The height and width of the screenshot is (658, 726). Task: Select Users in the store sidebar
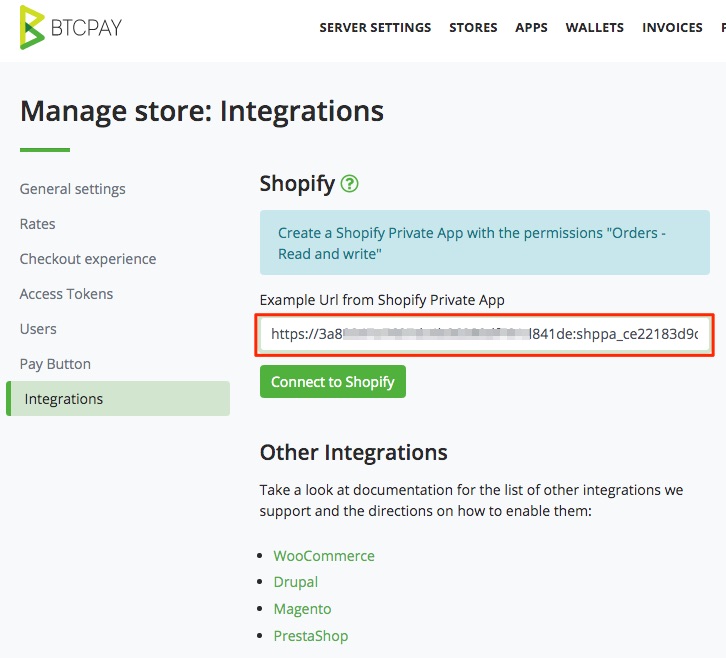point(38,329)
